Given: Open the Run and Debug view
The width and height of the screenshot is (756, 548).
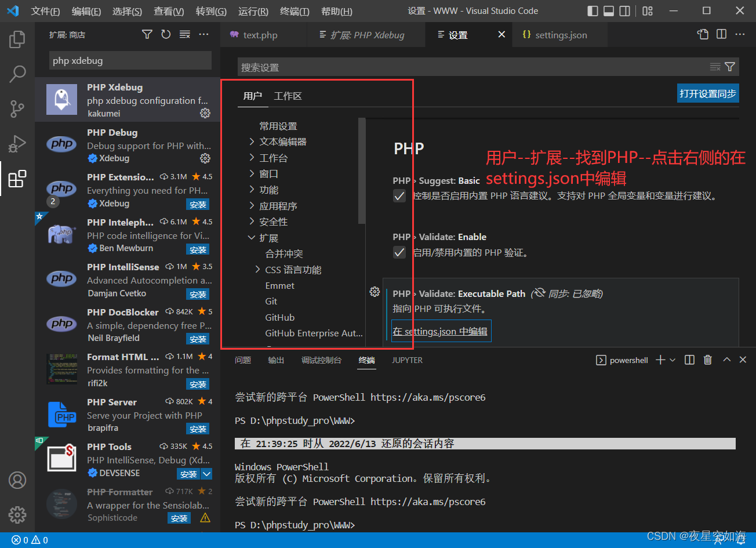Looking at the screenshot, I should pos(17,144).
